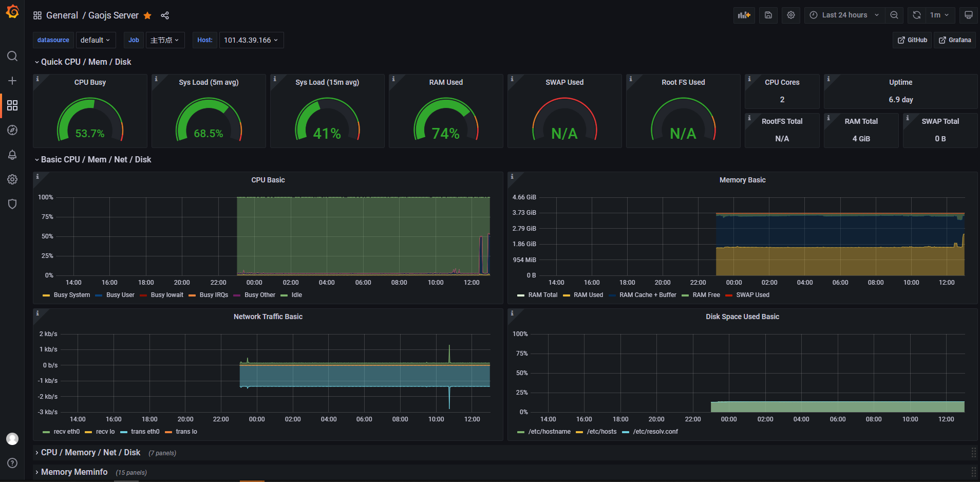The height and width of the screenshot is (482, 980).
Task: Open the Last 24 hours time picker
Action: (844, 15)
